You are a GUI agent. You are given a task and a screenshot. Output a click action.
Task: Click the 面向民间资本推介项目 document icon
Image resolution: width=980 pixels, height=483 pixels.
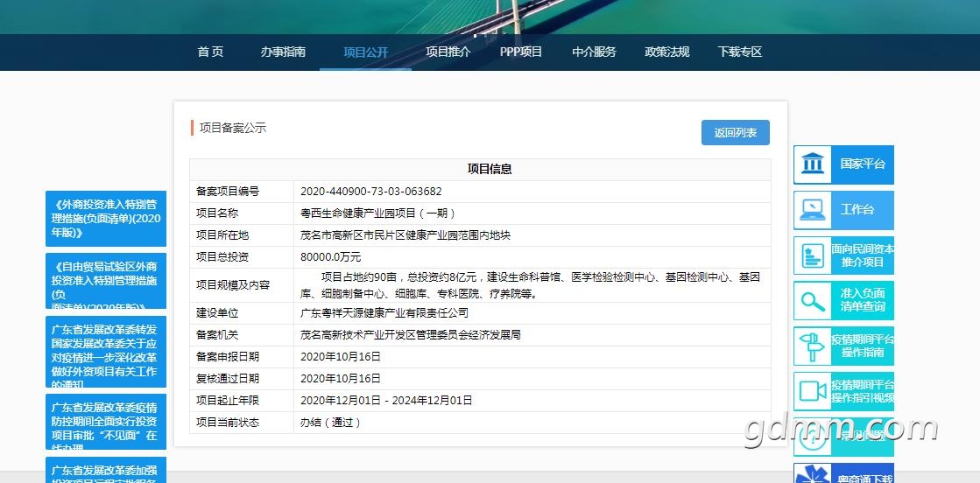tap(813, 255)
